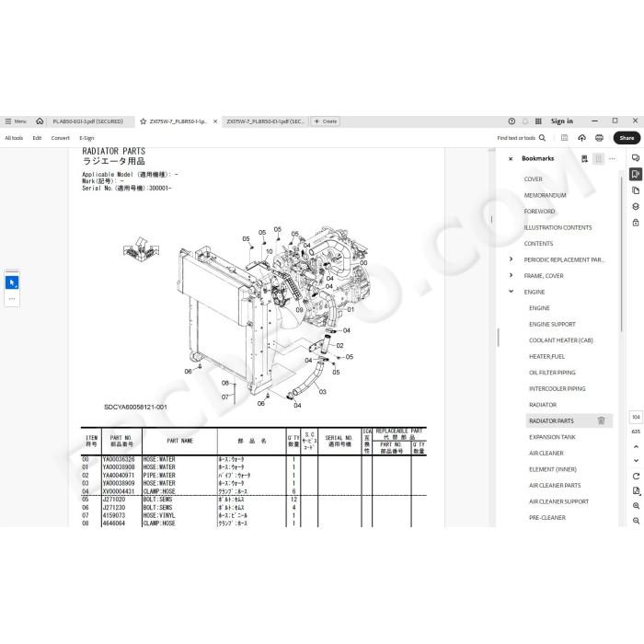Upload the file with the cloud icon
This screenshot has height=644, width=644.
coord(581,138)
